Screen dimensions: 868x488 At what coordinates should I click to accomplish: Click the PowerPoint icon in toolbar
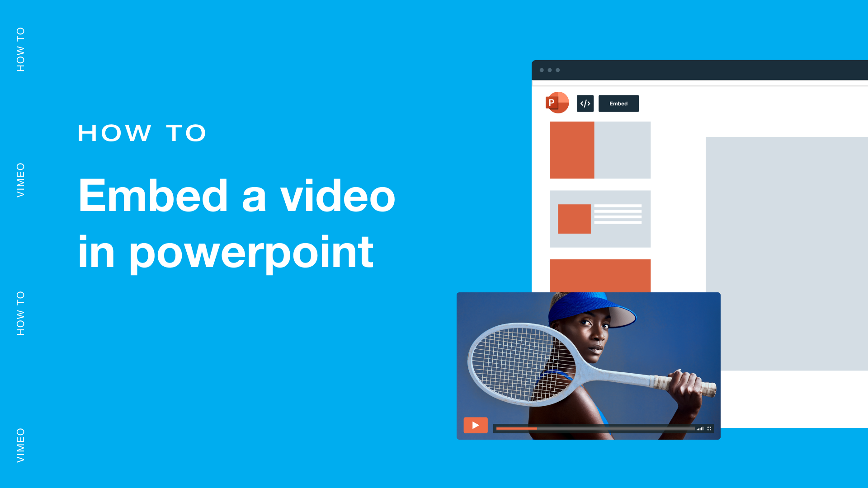tap(557, 103)
